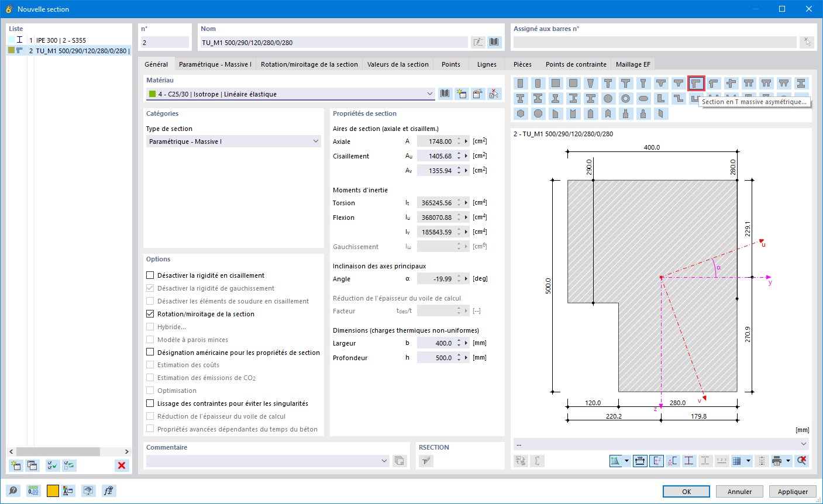This screenshot has width=823, height=504.
Task: Print the section graphic
Action: [777, 461]
